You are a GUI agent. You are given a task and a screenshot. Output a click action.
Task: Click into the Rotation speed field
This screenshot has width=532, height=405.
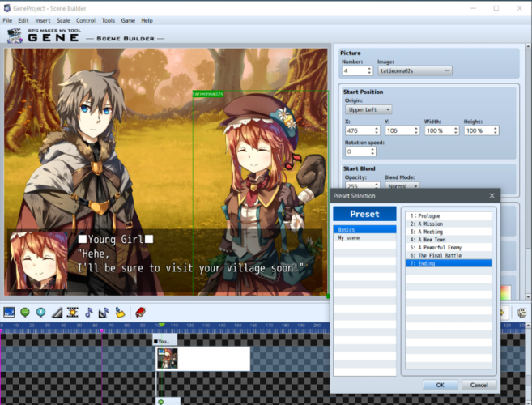[358, 151]
